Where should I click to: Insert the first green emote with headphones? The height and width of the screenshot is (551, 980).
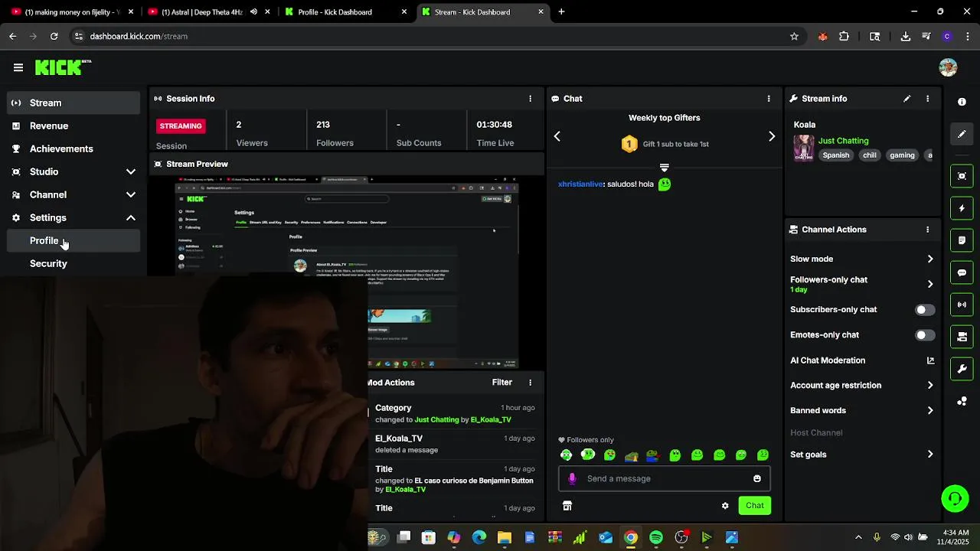click(x=566, y=455)
